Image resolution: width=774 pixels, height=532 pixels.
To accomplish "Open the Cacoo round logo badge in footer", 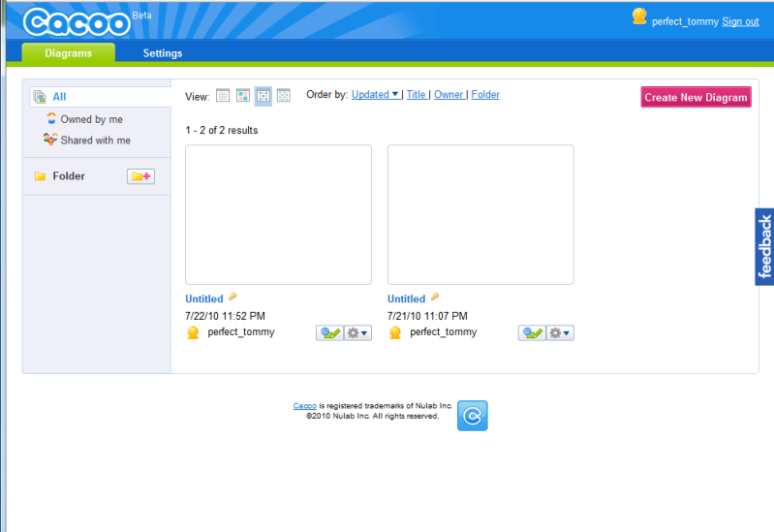I will 472,416.
